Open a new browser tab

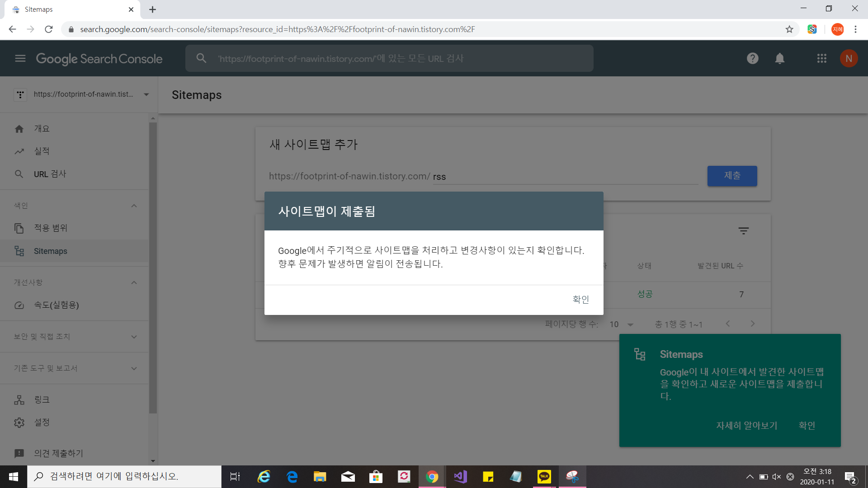153,9
